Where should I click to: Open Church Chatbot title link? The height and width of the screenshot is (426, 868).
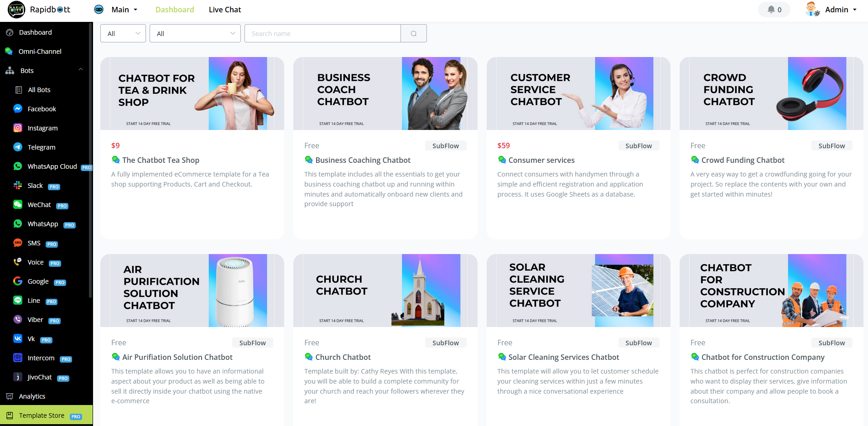click(x=343, y=357)
